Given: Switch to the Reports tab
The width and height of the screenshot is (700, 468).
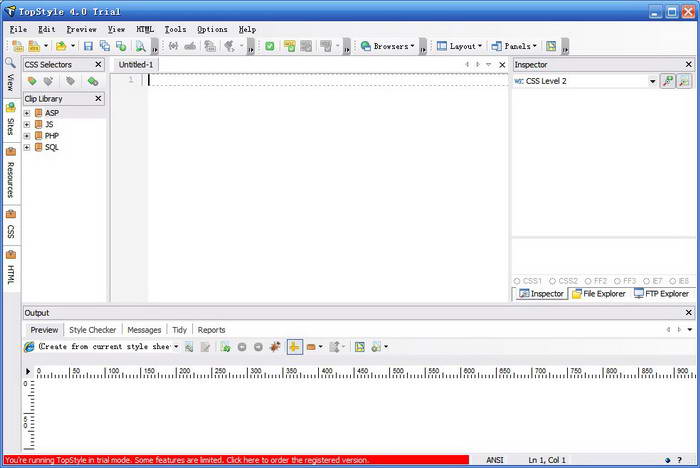Looking at the screenshot, I should pos(211,330).
